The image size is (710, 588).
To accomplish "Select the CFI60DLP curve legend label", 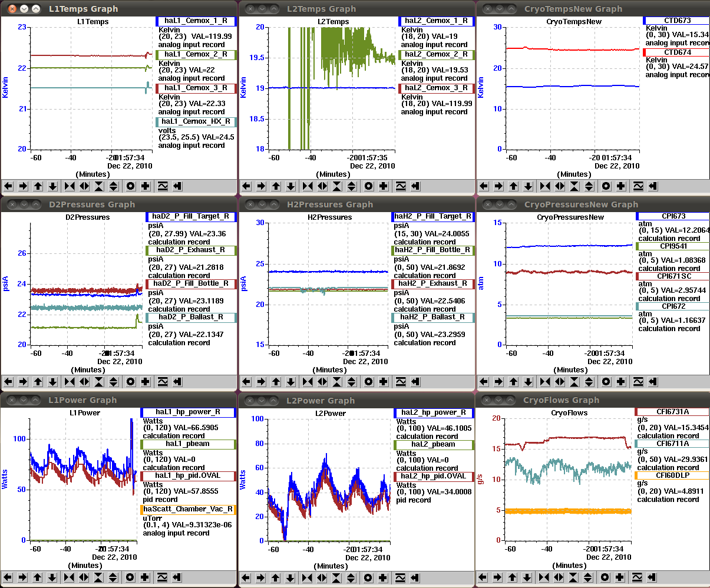I will (672, 475).
